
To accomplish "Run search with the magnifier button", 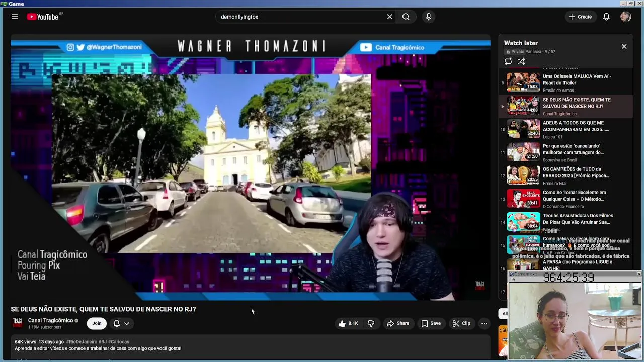I will tap(406, 17).
